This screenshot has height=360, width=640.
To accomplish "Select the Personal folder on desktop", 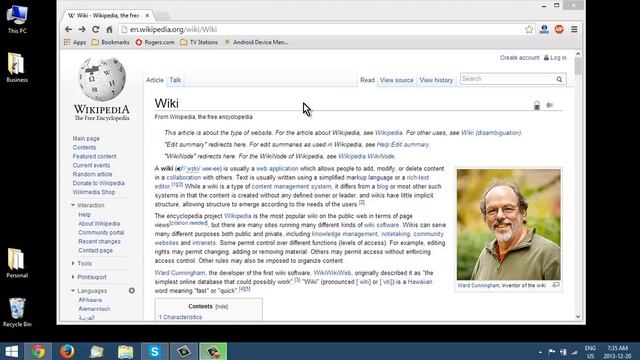I will tap(17, 263).
